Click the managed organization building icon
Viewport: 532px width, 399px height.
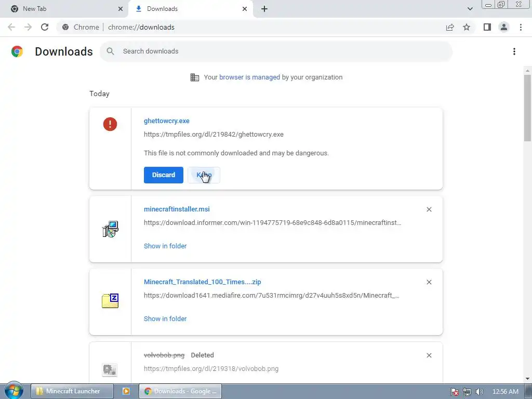195,77
